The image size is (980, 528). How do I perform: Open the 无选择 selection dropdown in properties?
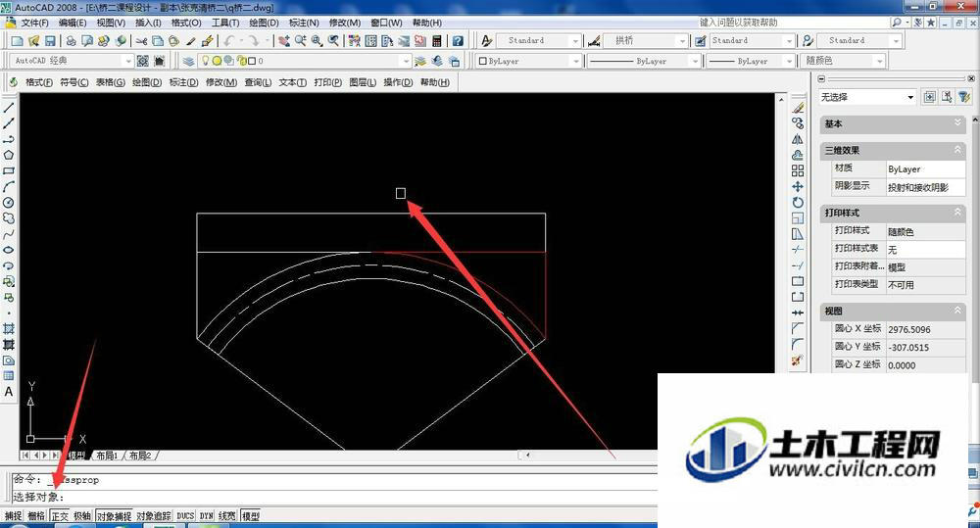tap(910, 97)
